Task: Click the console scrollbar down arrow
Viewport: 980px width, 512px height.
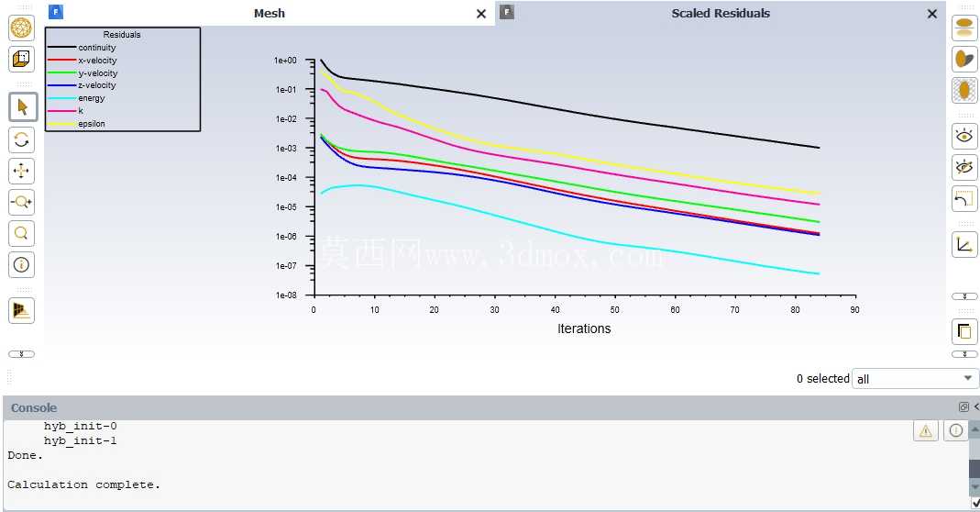Action: pyautogui.click(x=974, y=486)
